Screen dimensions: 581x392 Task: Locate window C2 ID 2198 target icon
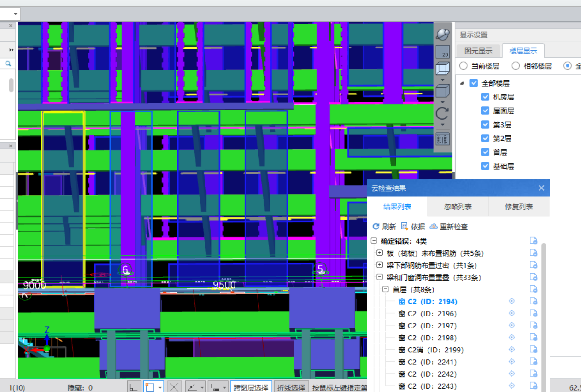(x=511, y=338)
